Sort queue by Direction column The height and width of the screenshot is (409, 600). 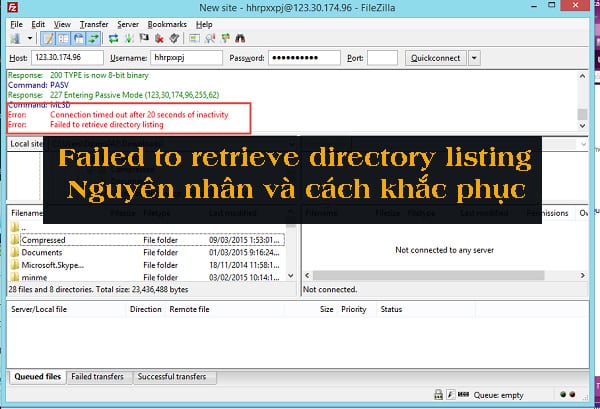click(x=146, y=309)
